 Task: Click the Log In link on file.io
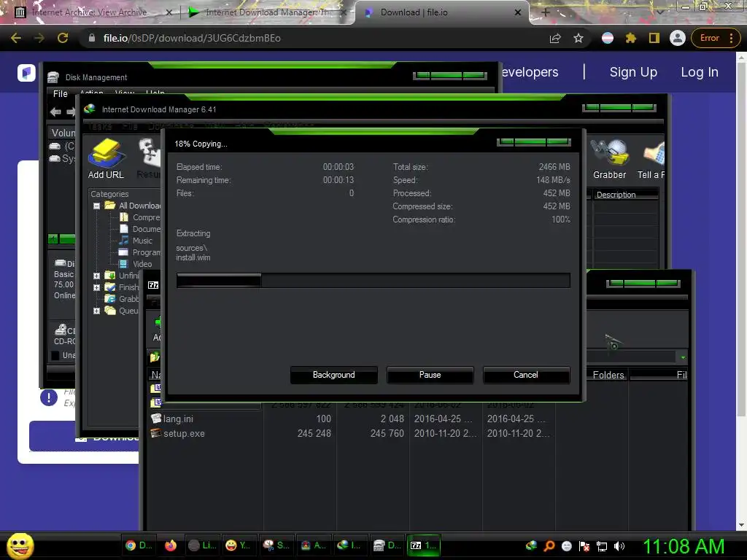(x=700, y=72)
